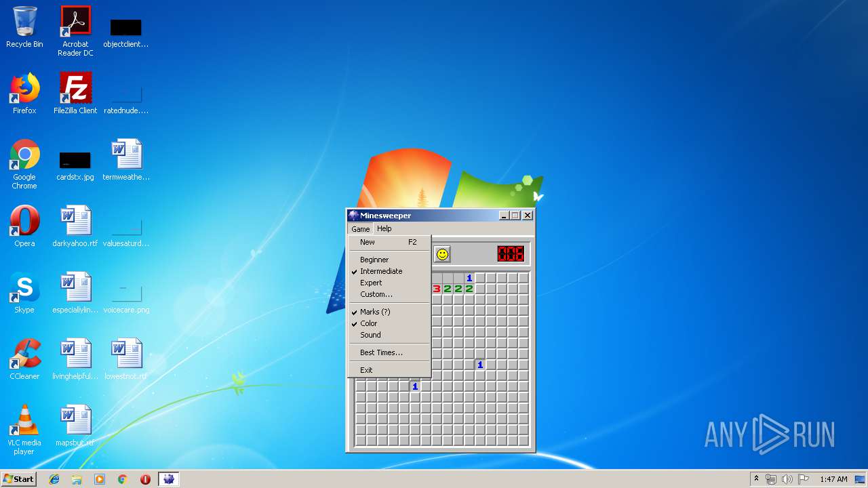Image resolution: width=868 pixels, height=488 pixels.
Task: Choose Intermediate difficulty
Action: coord(389,271)
